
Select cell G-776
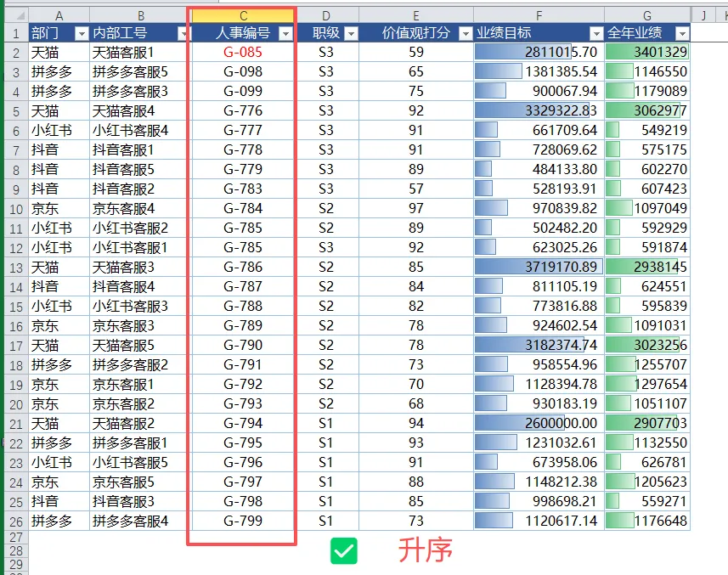point(243,110)
